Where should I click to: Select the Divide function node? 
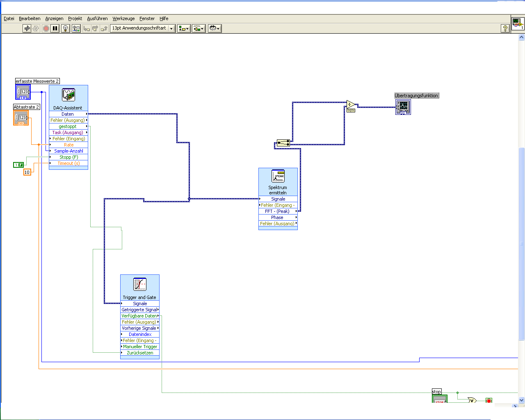point(352,105)
